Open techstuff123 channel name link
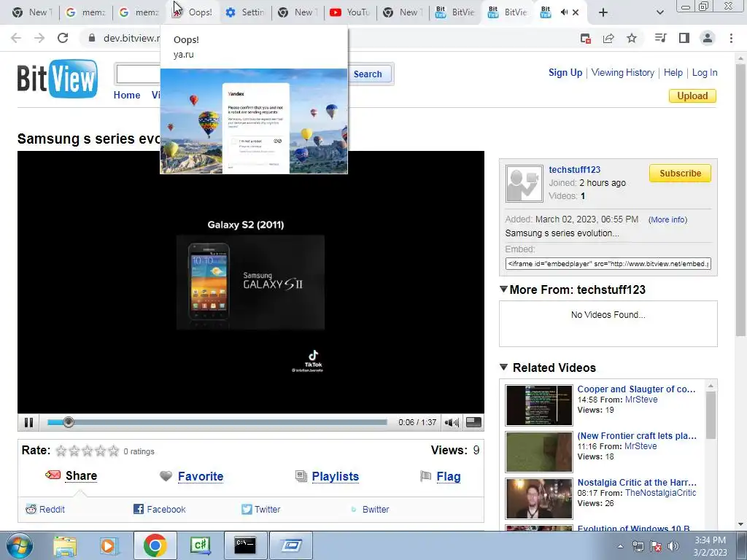 coord(574,169)
